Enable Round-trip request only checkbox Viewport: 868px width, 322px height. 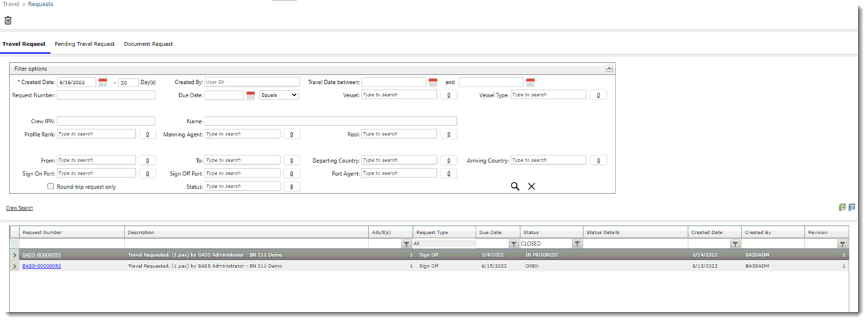[x=51, y=187]
